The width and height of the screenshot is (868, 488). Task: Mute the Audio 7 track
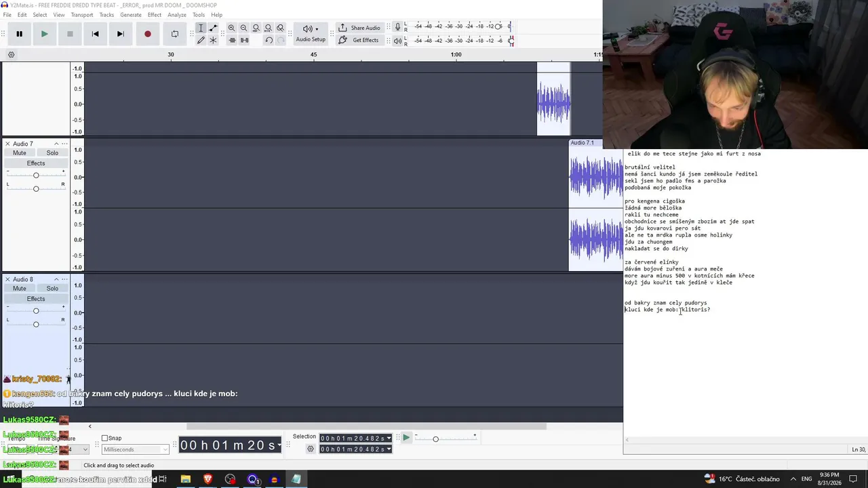(x=20, y=153)
